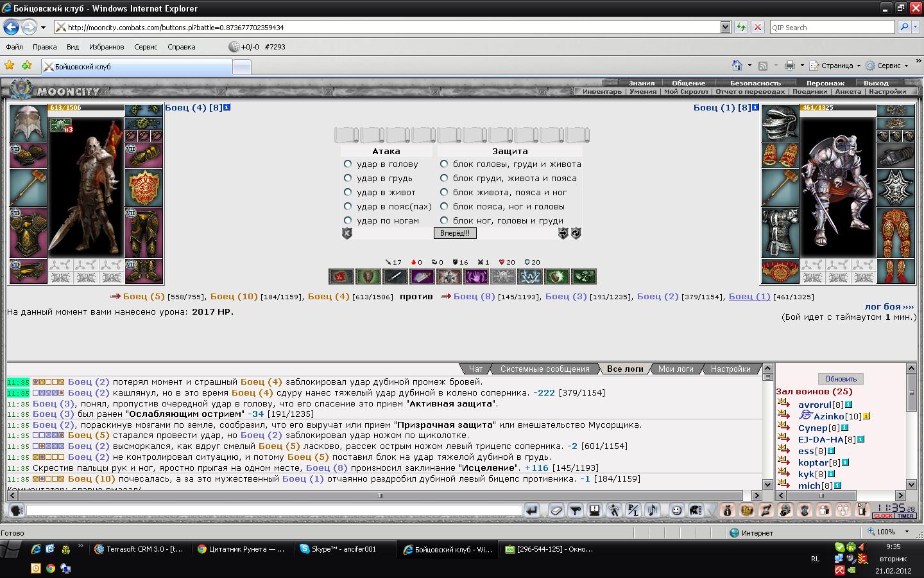Select attack option удар в грудь
924x578 pixels.
click(x=348, y=178)
